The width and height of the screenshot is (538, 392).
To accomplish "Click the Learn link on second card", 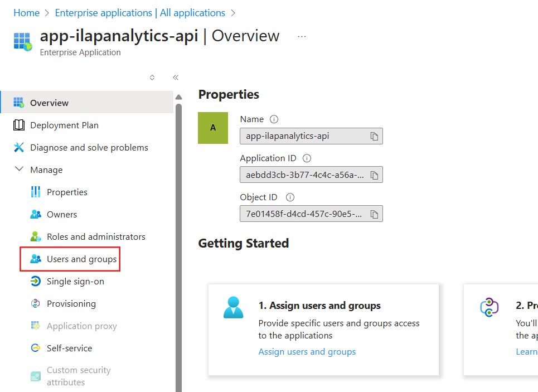I will (527, 352).
